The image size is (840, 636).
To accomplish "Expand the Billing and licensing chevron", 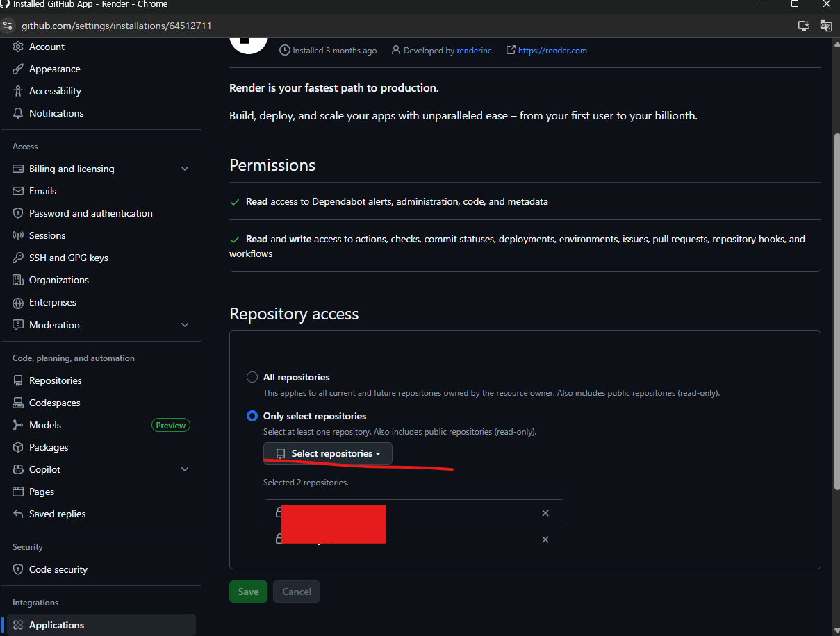I will pos(185,169).
